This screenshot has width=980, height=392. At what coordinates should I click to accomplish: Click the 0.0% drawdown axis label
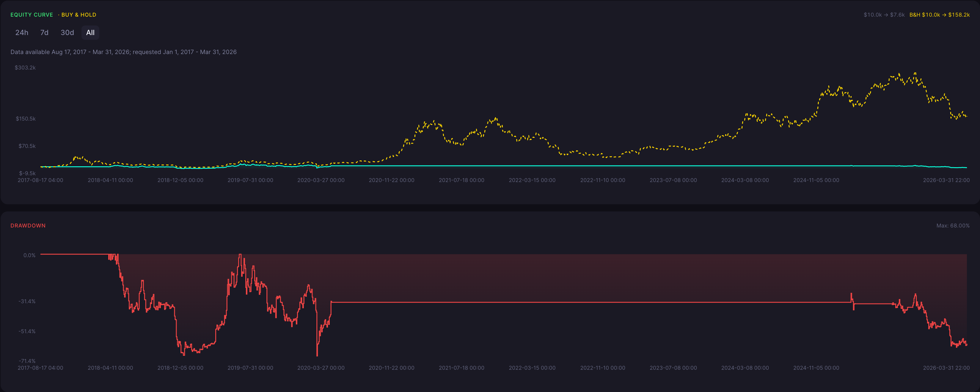pos(29,255)
